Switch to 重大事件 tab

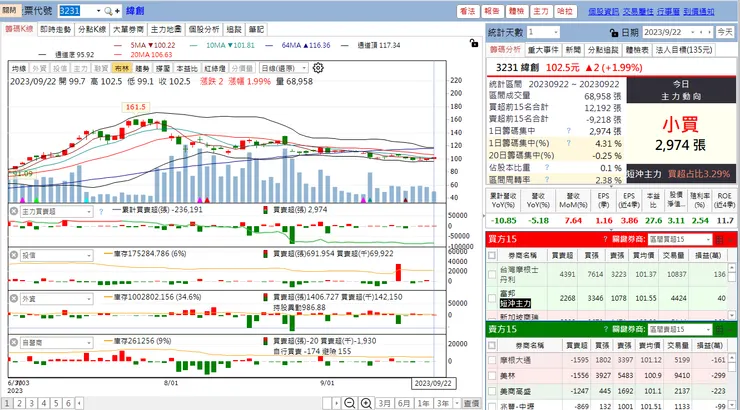(x=543, y=50)
